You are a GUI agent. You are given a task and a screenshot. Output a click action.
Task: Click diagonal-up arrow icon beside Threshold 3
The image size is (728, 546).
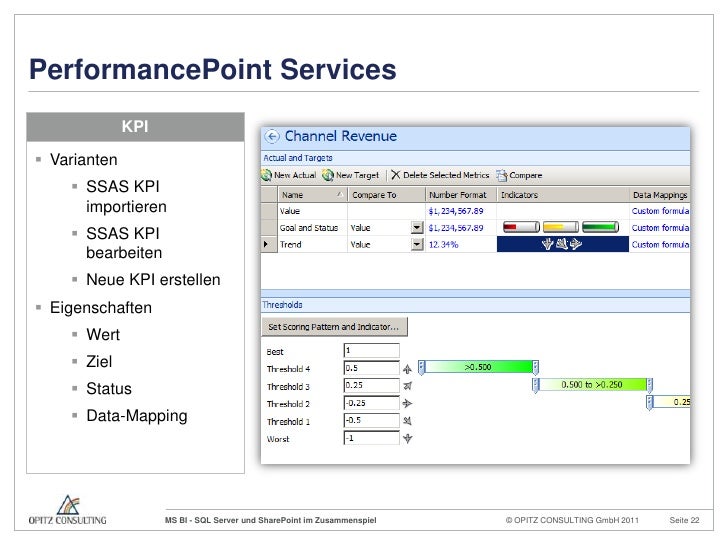[407, 386]
